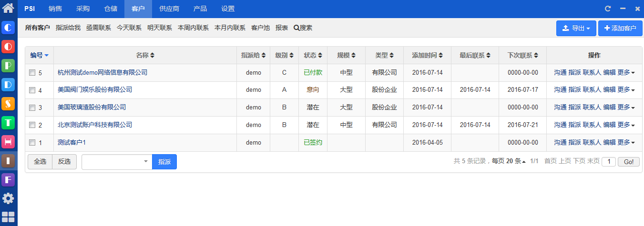The width and height of the screenshot is (644, 226).
Task: Tick checkbox for 测试客户1 row
Action: [x=32, y=143]
